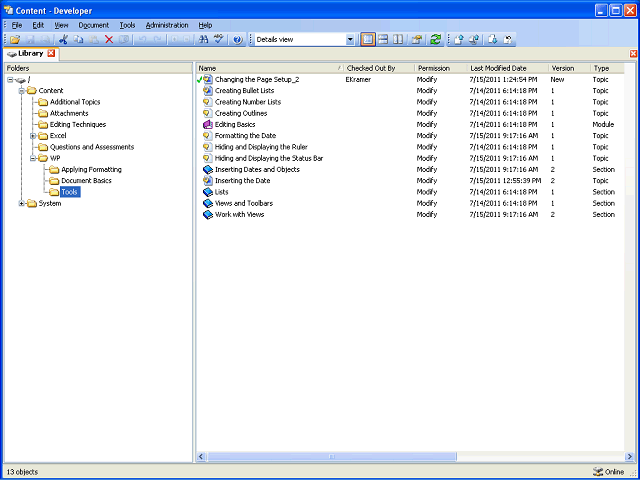Sort by the Name column header
This screenshot has height=480, width=640.
[270, 68]
